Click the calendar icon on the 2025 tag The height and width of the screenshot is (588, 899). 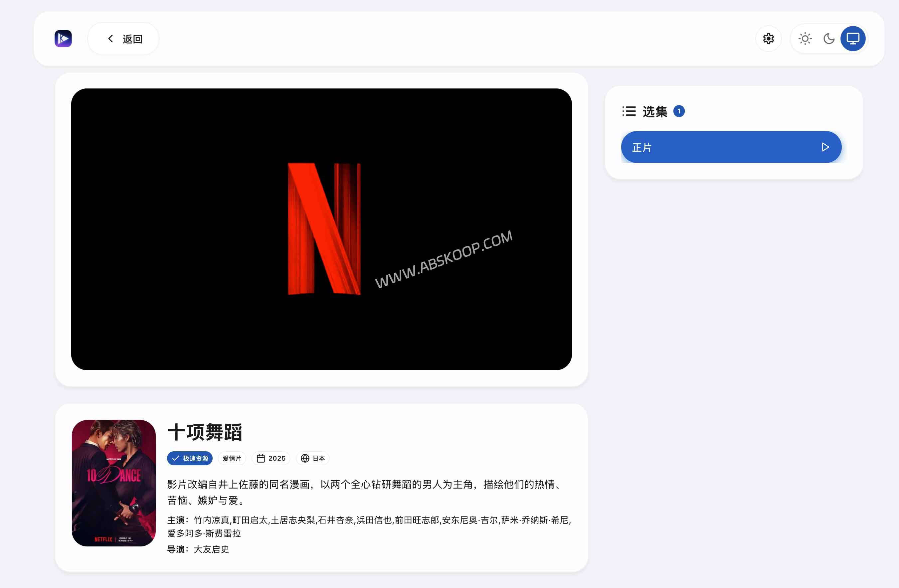tap(261, 458)
